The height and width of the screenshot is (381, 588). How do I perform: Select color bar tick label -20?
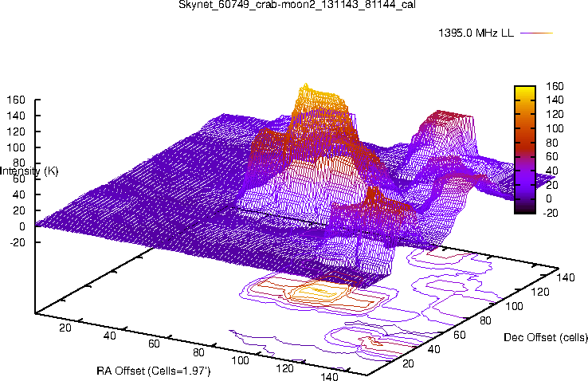click(x=550, y=213)
